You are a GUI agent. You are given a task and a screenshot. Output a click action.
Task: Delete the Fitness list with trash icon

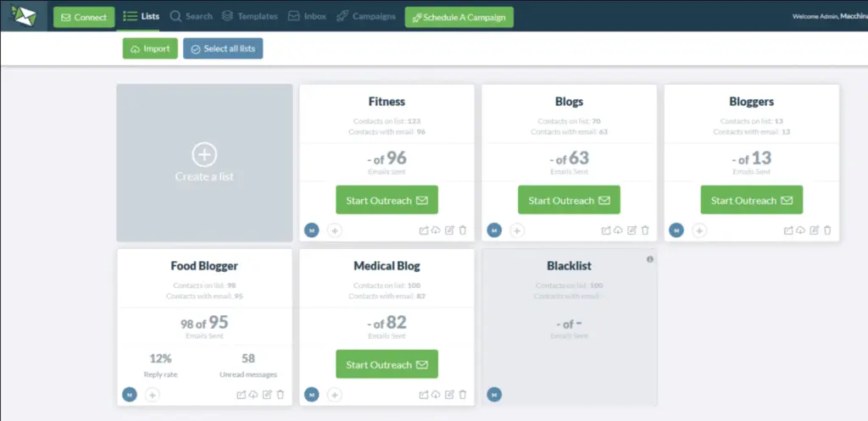(463, 230)
